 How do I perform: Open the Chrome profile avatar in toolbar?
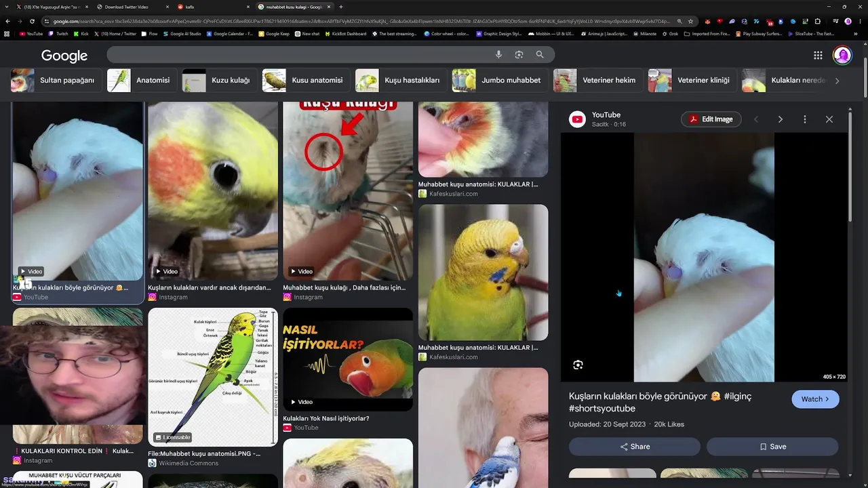848,21
